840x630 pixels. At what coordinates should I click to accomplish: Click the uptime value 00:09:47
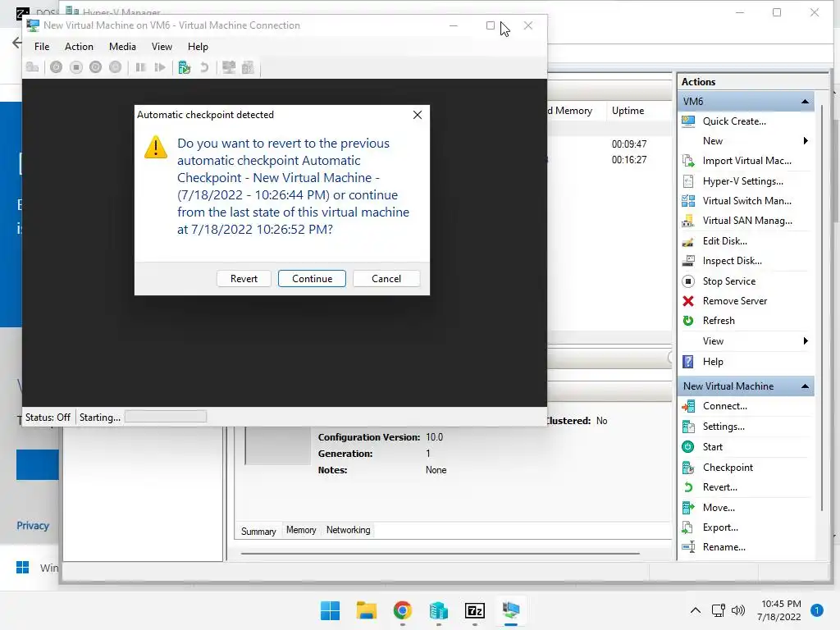click(x=629, y=144)
